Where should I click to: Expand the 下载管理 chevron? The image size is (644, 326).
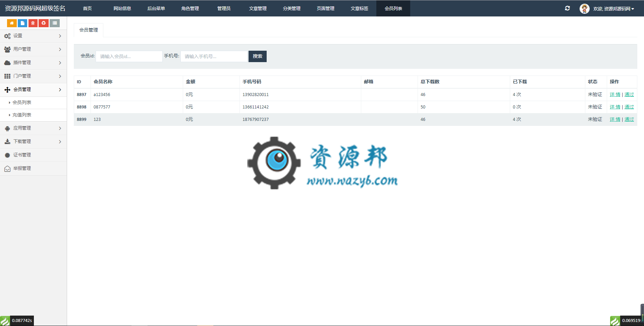(60, 142)
